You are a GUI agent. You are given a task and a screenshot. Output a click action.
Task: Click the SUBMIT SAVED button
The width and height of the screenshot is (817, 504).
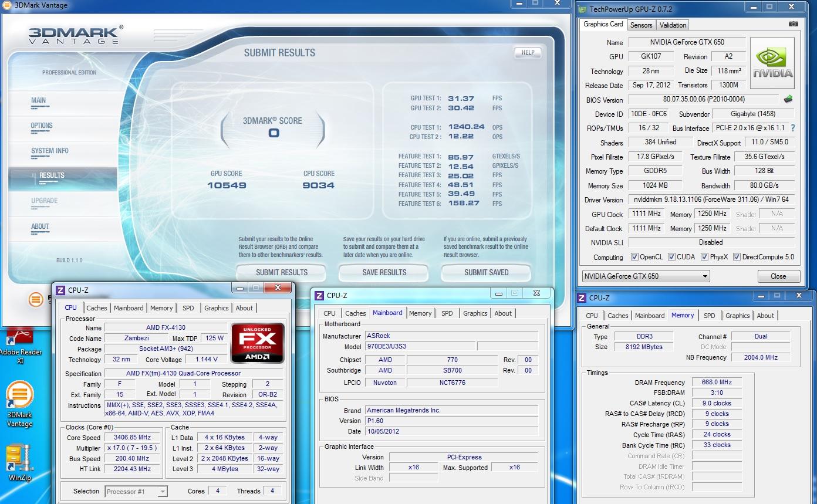[x=486, y=272]
